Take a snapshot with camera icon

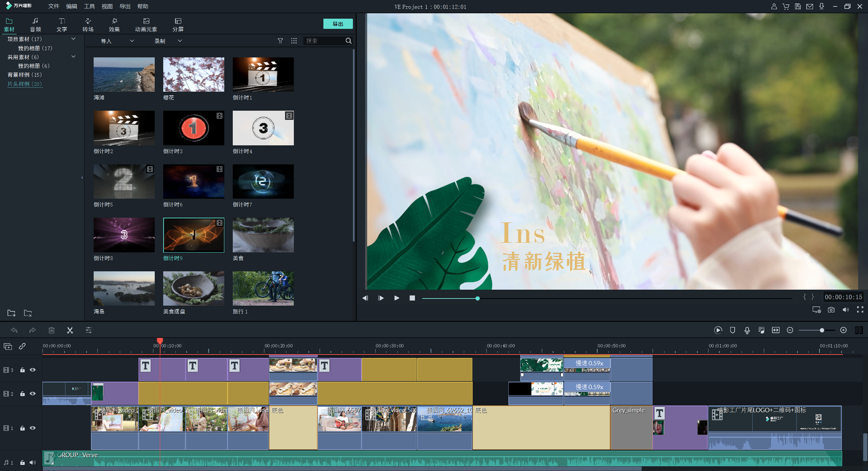(831, 310)
